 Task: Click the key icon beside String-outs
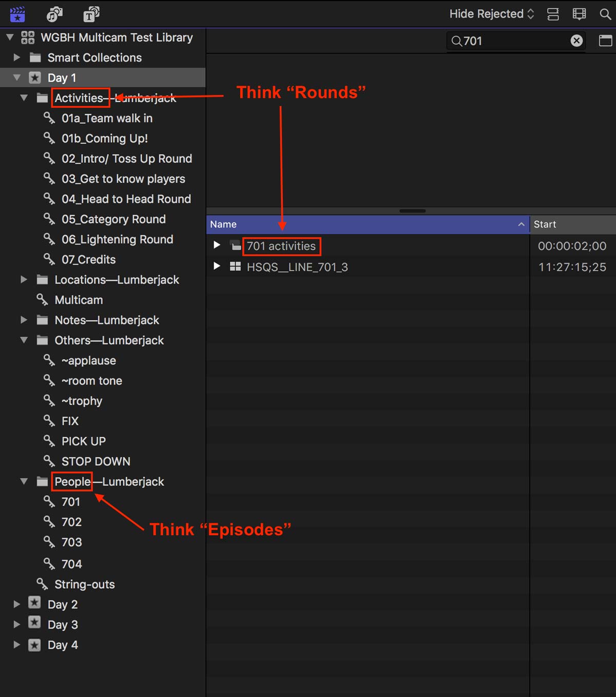click(x=42, y=583)
